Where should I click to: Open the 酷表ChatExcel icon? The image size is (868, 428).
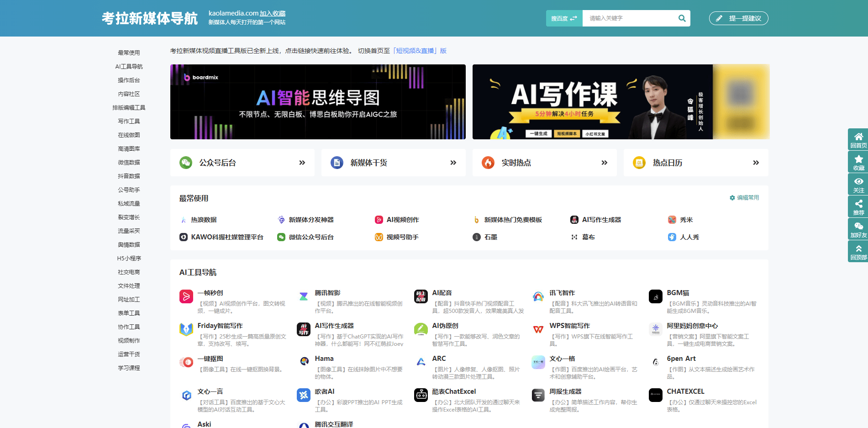[x=421, y=395]
